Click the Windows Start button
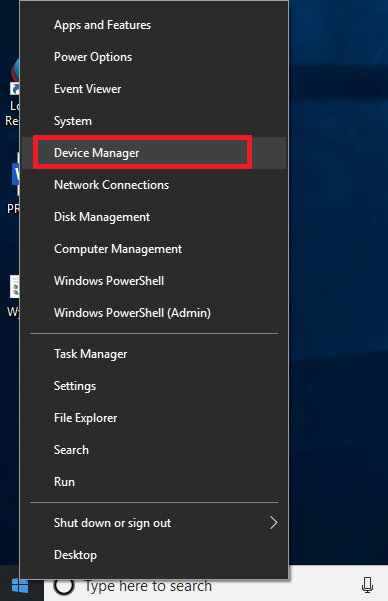Image resolution: width=388 pixels, height=601 pixels. (20, 586)
